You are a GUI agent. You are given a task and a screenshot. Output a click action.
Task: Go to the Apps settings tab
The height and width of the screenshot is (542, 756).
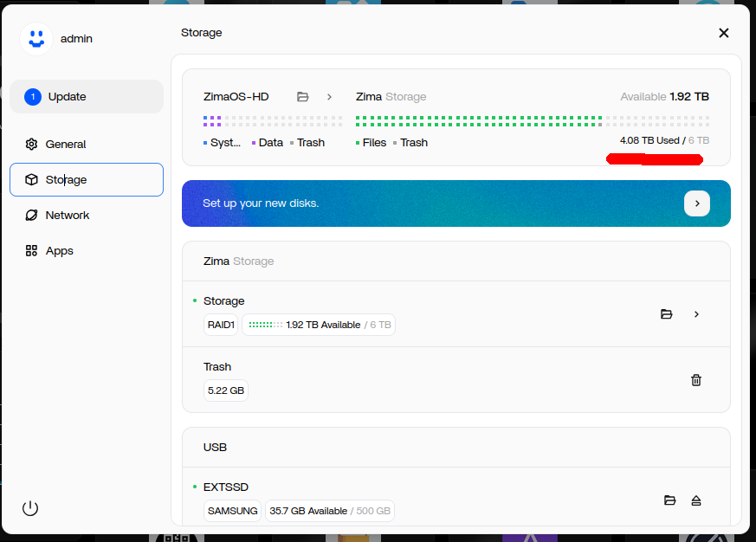click(60, 251)
